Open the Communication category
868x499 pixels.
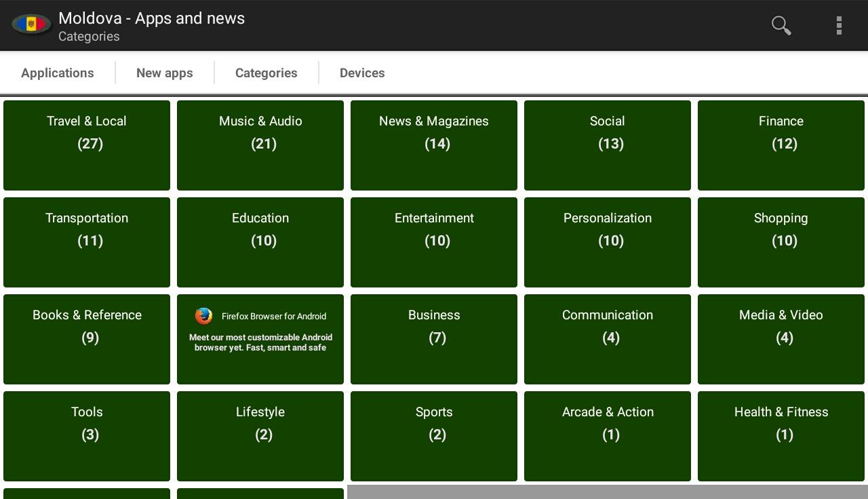(x=608, y=339)
